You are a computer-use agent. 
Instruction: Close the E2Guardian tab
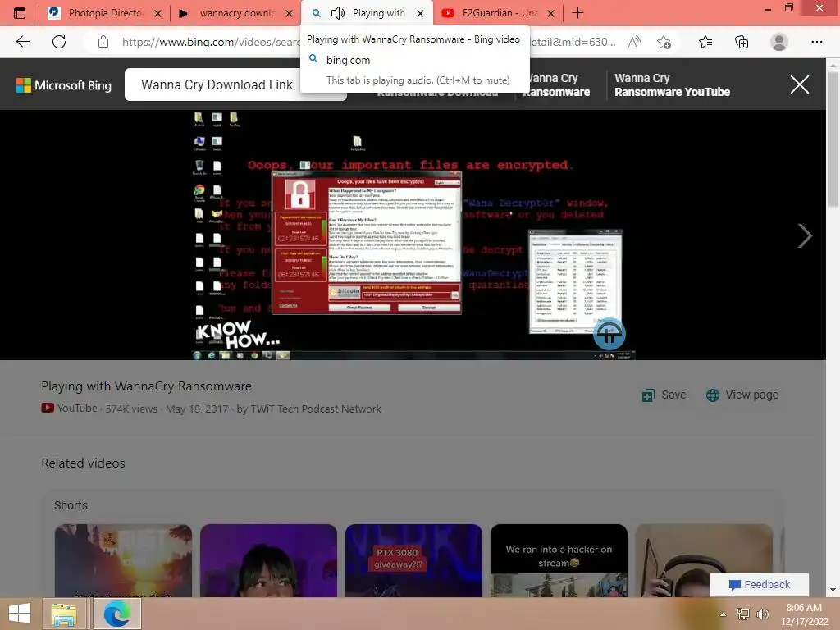point(550,13)
